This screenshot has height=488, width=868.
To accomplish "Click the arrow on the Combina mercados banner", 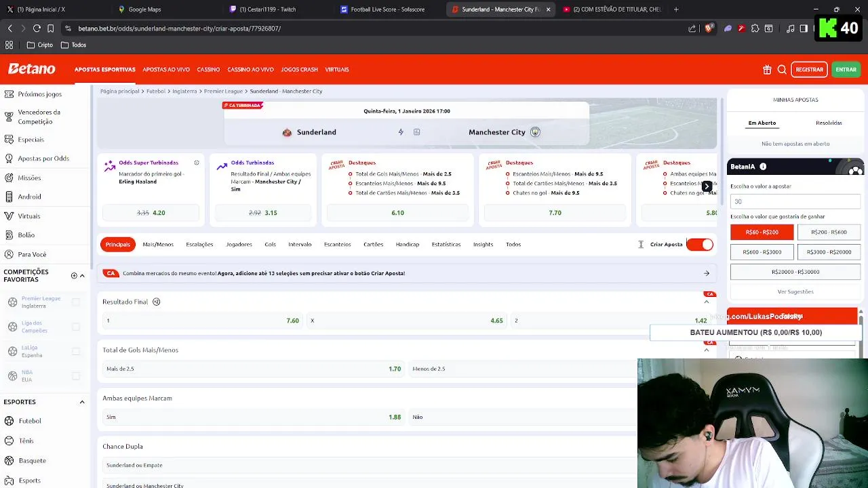I will (x=707, y=273).
